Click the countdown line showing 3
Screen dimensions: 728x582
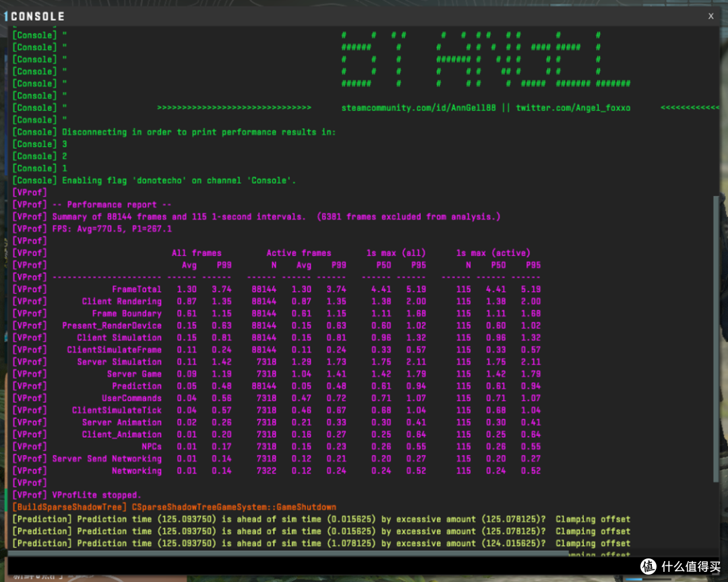40,144
